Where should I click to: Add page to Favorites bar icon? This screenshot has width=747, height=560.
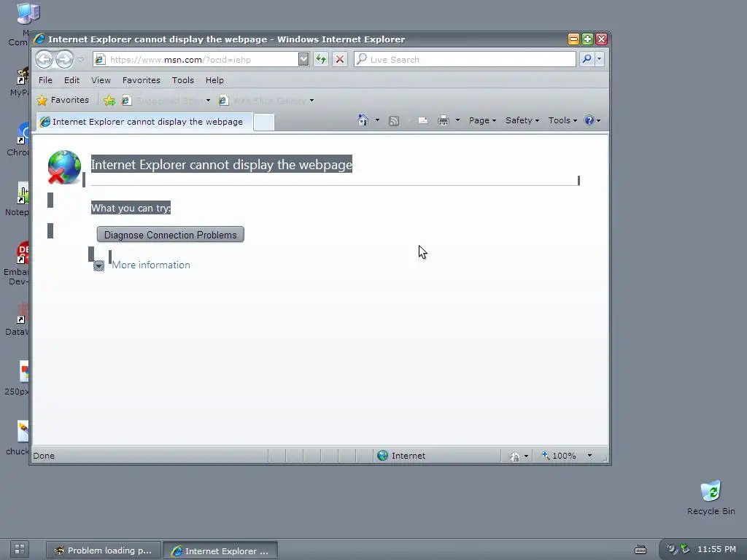109,100
